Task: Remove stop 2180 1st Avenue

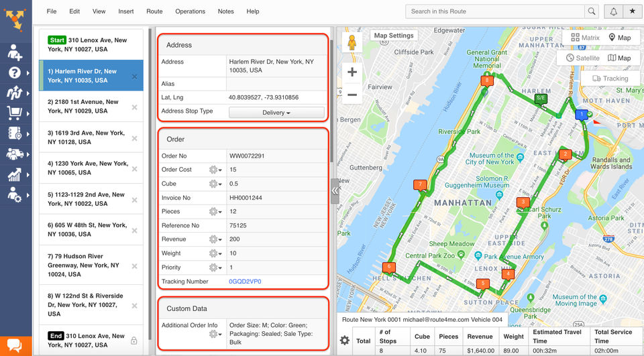Action: coord(134,107)
